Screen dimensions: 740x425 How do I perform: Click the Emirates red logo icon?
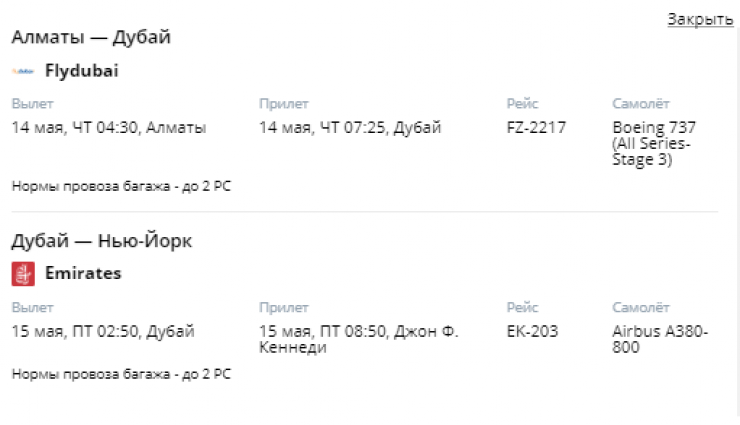point(23,273)
